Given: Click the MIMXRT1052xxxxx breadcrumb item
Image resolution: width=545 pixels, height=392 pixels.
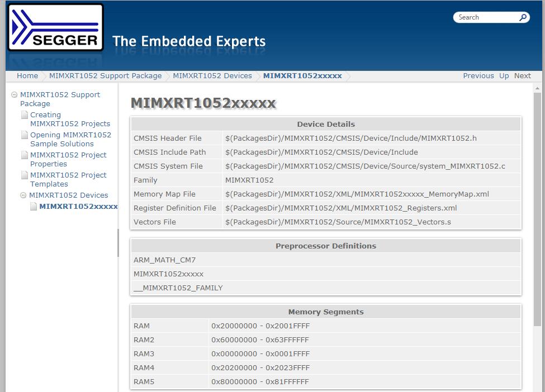Looking at the screenshot, I should coord(302,76).
